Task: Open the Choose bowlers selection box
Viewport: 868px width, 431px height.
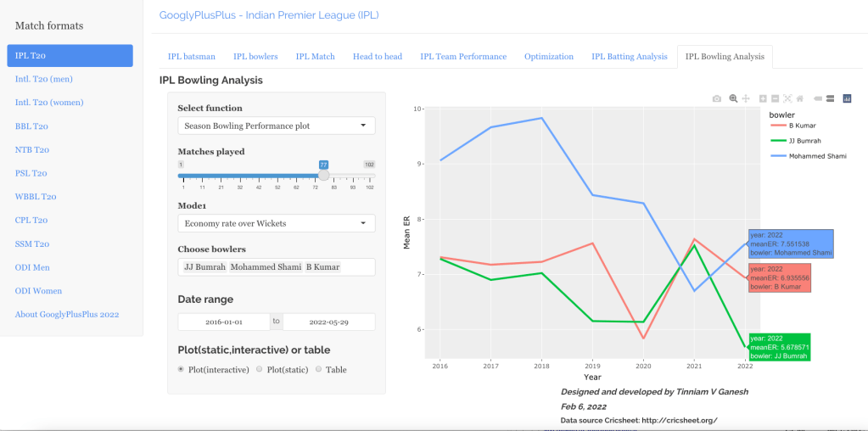Action: click(276, 267)
